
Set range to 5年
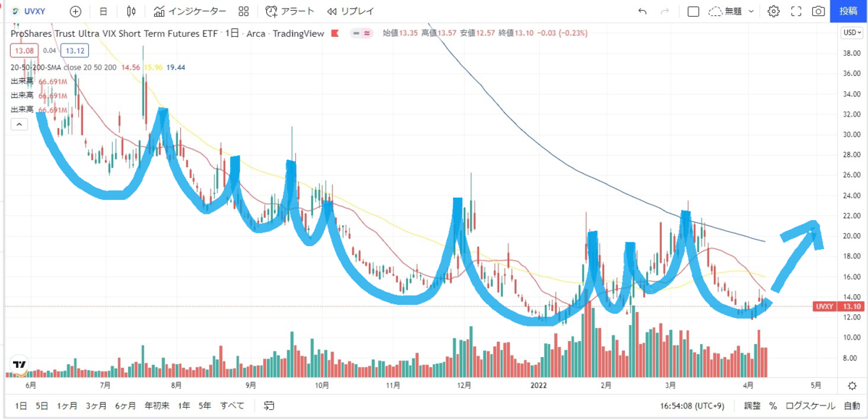click(x=205, y=406)
